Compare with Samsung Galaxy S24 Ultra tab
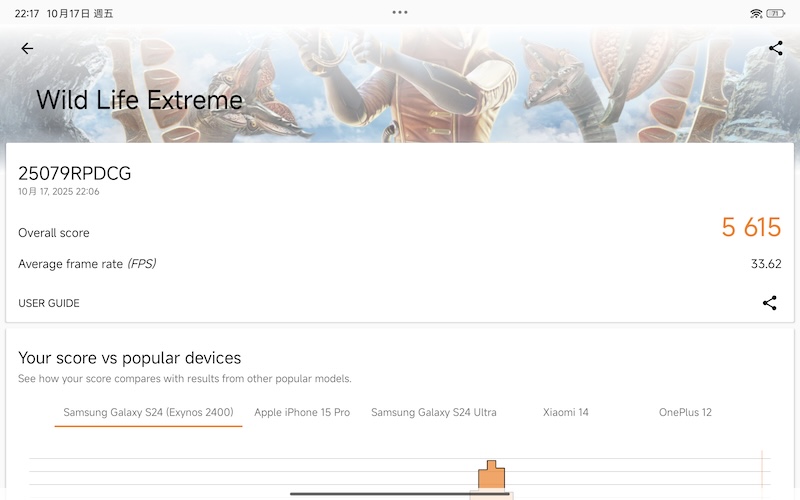The width and height of the screenshot is (800, 500). pos(433,412)
